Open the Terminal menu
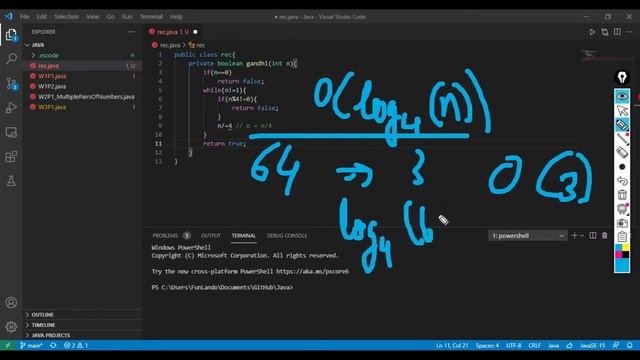This screenshot has width=640, height=360. pyautogui.click(x=151, y=17)
